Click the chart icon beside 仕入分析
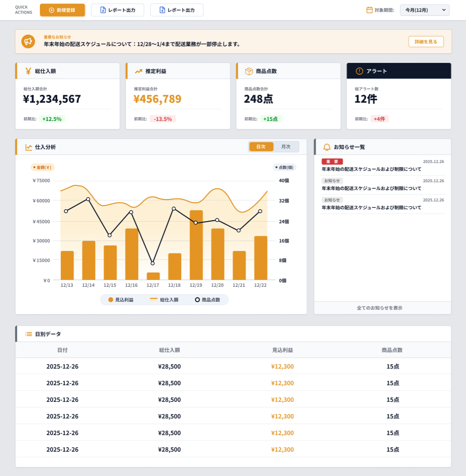 pos(29,147)
